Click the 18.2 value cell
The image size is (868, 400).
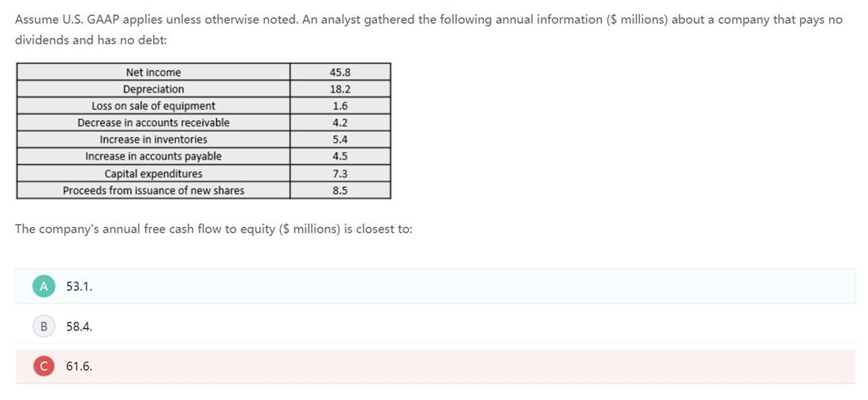pos(340,89)
